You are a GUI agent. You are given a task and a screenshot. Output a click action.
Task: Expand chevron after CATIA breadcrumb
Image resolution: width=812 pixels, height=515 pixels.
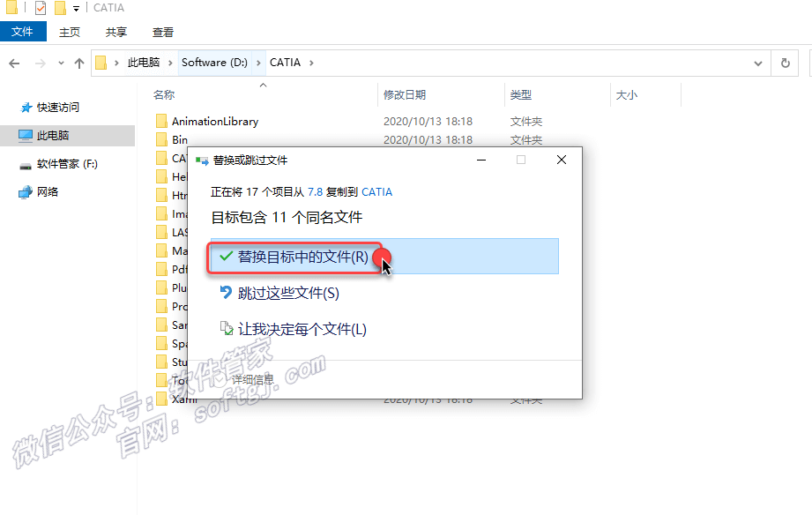pyautogui.click(x=311, y=63)
